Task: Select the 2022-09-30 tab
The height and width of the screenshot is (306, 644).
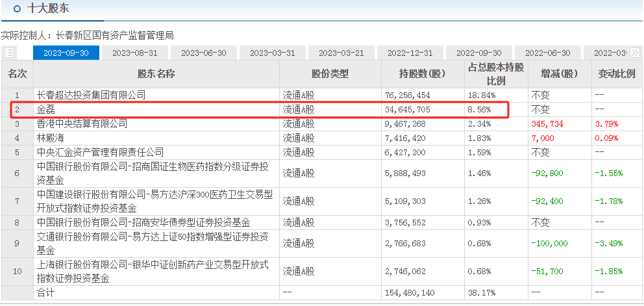Action: [479, 53]
